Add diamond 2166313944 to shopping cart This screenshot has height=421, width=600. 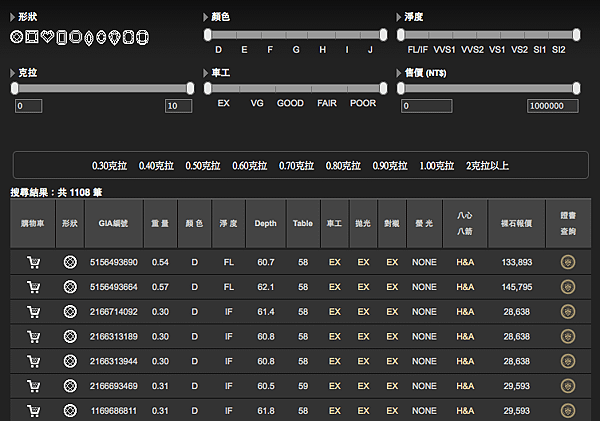pyautogui.click(x=33, y=361)
